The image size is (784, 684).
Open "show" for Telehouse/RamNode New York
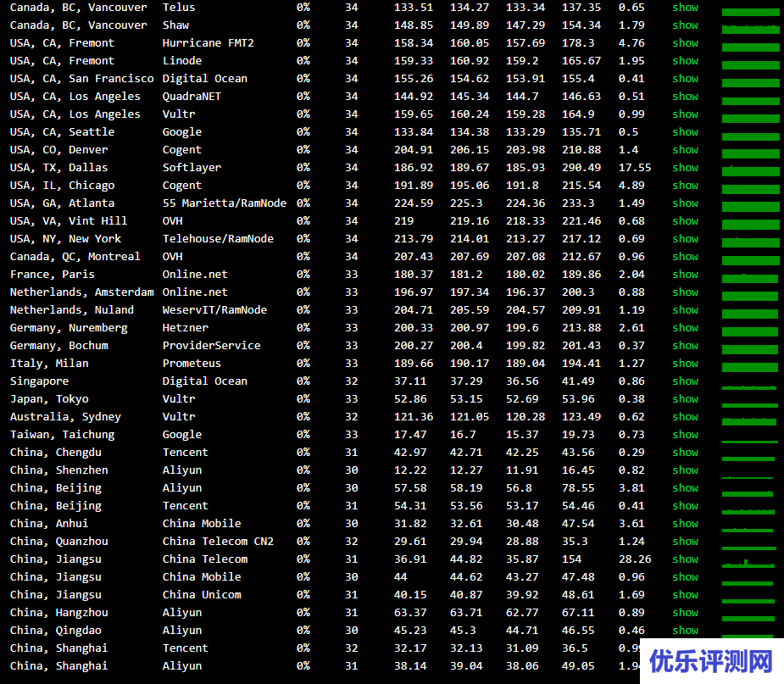(685, 239)
